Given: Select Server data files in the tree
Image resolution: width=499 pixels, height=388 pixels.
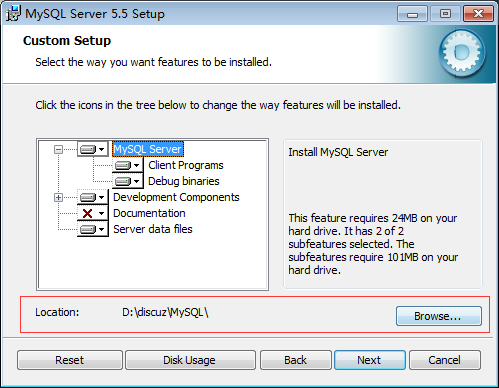Looking at the screenshot, I should (153, 229).
